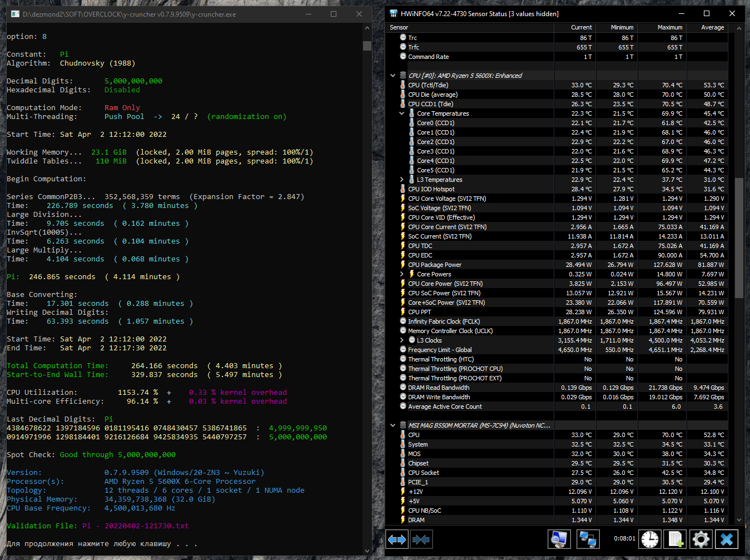Collapse the CPU [#0] AMD Ryzen section
The width and height of the screenshot is (750, 560).
pos(393,76)
